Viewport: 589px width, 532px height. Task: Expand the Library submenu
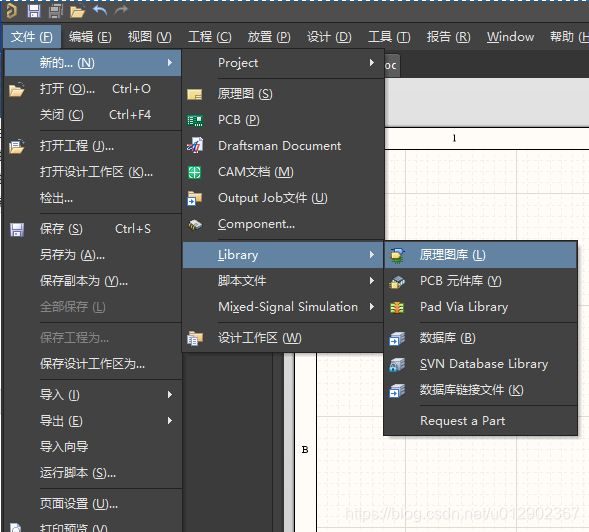tap(283, 255)
